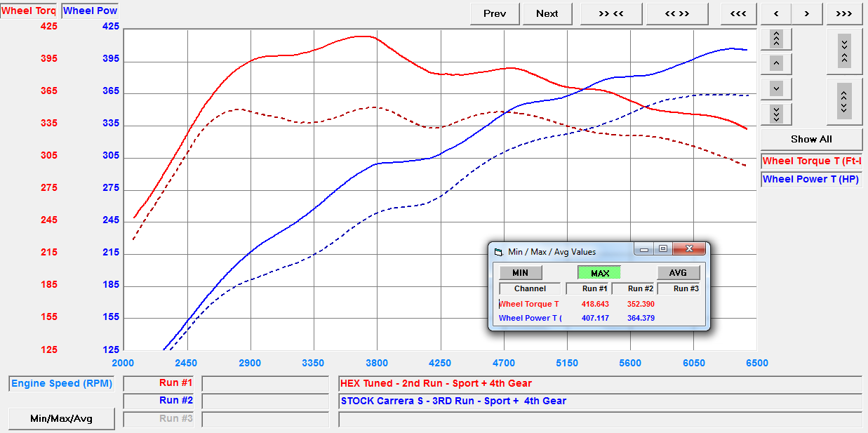Toggle AVG values in the stats window

tap(679, 273)
